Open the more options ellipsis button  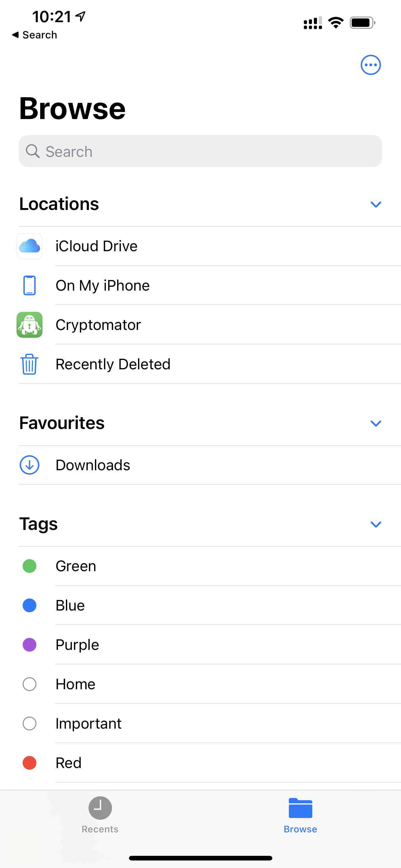(x=371, y=65)
